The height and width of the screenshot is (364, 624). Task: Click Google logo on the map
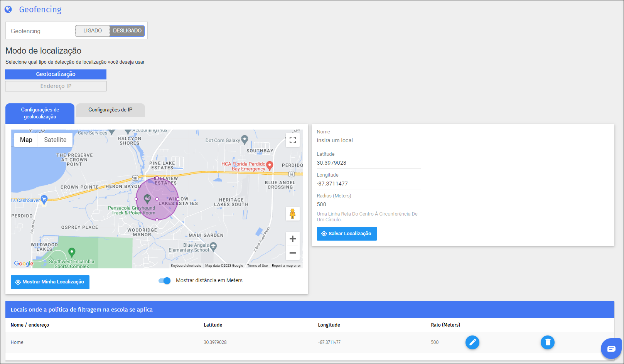point(24,263)
